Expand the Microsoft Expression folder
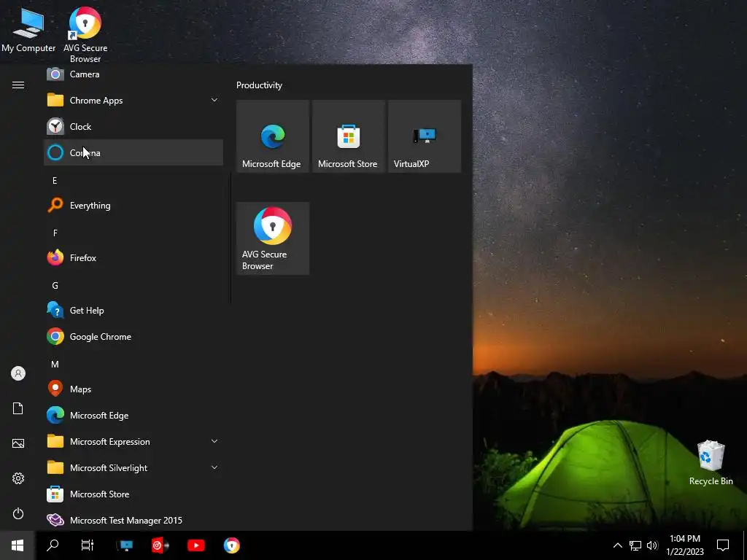Image resolution: width=747 pixels, height=560 pixels. coord(133,441)
